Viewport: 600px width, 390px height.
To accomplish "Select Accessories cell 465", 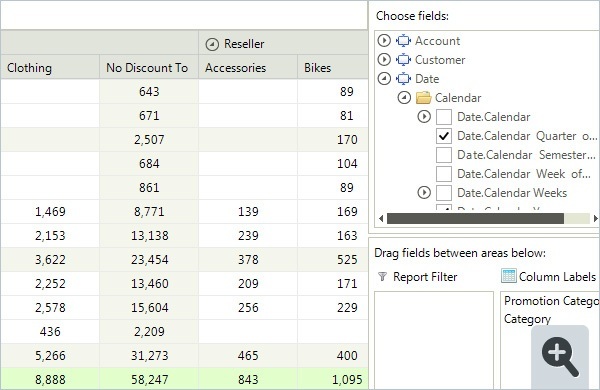I will (248, 356).
